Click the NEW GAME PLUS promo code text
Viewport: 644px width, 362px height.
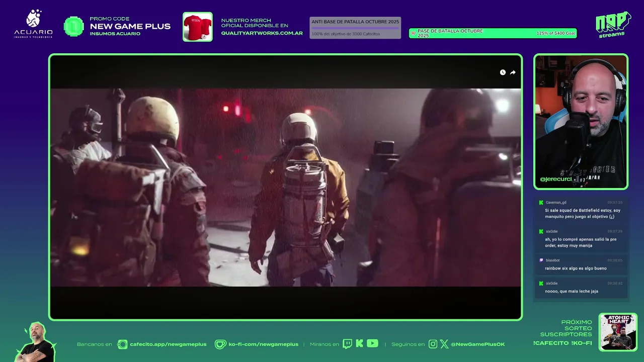pyautogui.click(x=130, y=27)
